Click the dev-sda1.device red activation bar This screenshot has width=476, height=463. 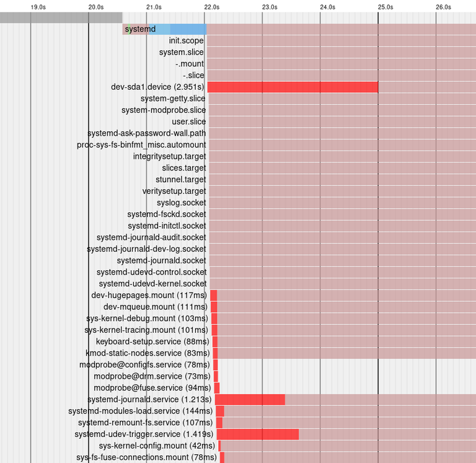pyautogui.click(x=293, y=87)
